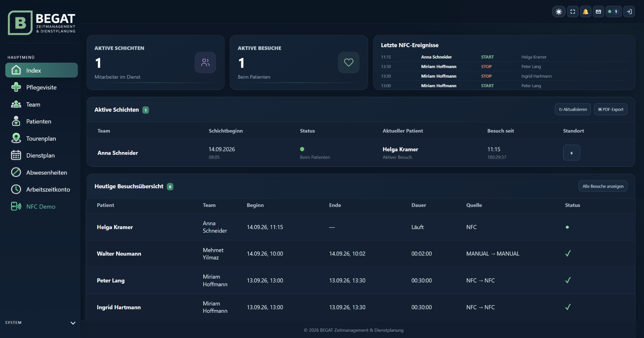Screen dimensions: 644x338
Task: Click the map pin Tourenplan icon
Action: pyautogui.click(x=16, y=138)
